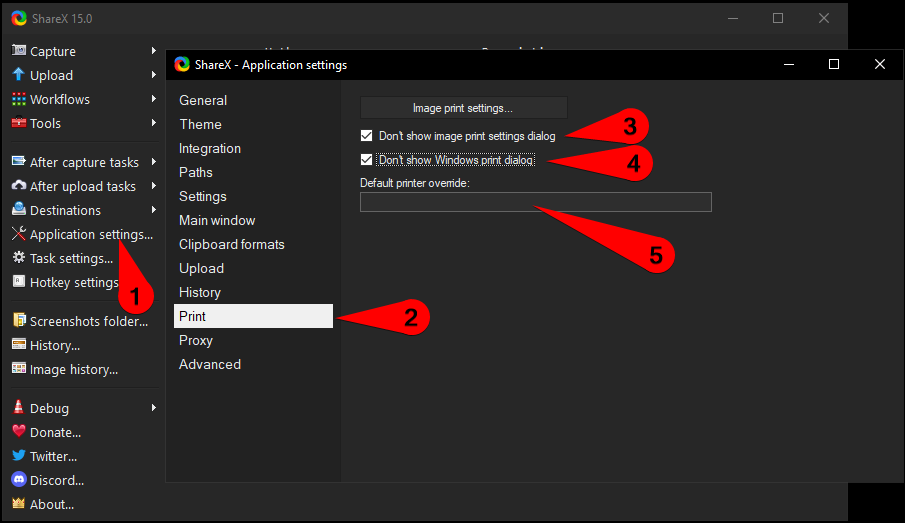905x523 pixels.
Task: Click the Twitter bird icon
Action: point(19,455)
